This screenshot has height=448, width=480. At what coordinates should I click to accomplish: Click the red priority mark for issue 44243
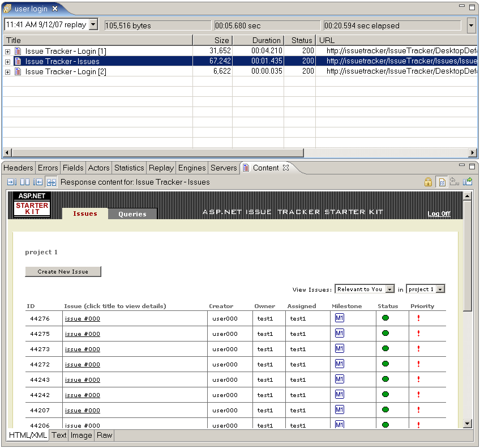click(x=418, y=379)
